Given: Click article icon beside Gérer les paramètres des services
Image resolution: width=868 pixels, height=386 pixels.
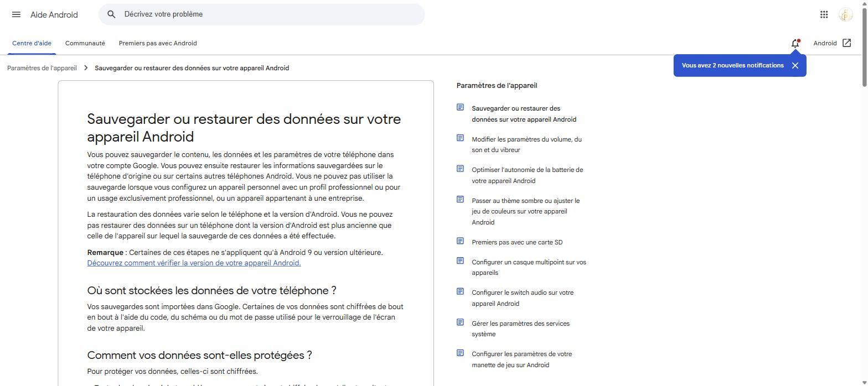Looking at the screenshot, I should coord(460,322).
